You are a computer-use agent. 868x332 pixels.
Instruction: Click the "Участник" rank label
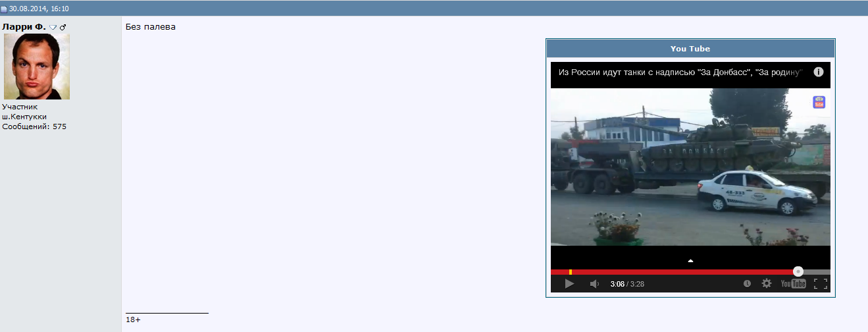click(x=20, y=107)
